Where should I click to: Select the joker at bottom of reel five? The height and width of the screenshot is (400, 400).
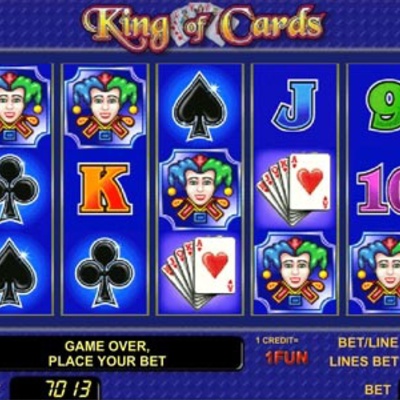[376, 272]
